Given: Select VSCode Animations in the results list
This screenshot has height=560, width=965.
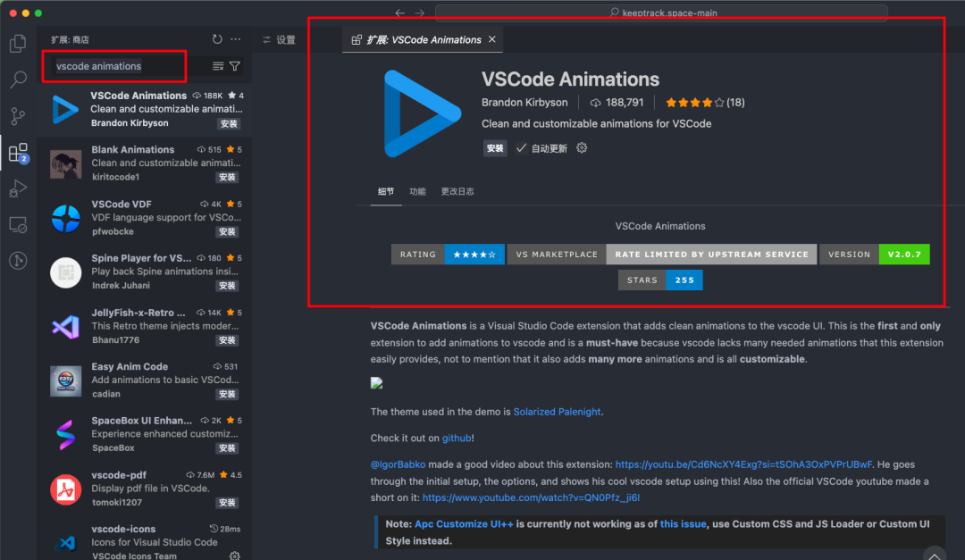Looking at the screenshot, I should coord(145,110).
